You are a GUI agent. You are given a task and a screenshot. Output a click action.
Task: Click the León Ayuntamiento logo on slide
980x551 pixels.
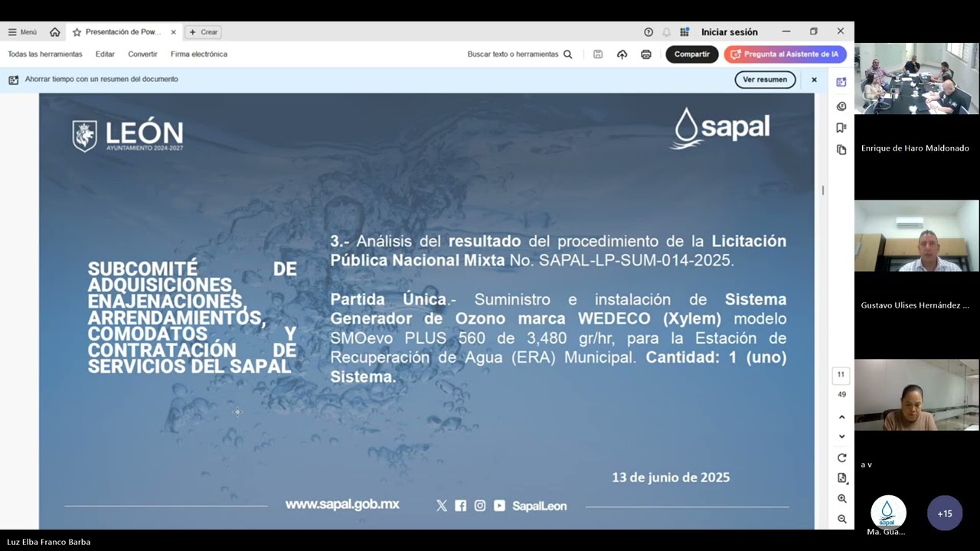(128, 136)
